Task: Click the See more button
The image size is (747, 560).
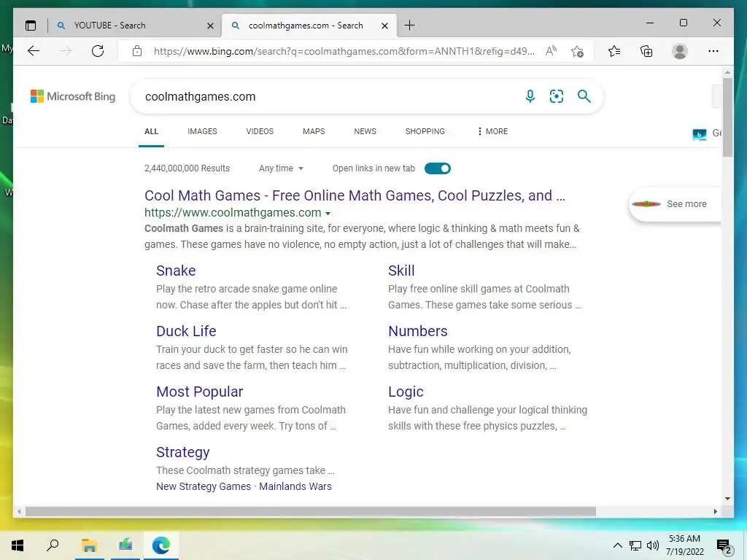Action: coord(676,204)
